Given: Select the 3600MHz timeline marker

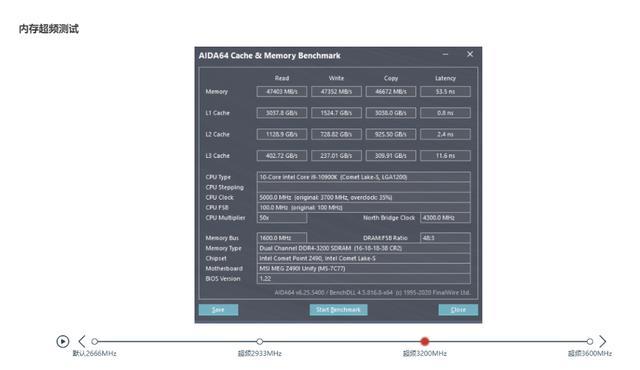Looking at the screenshot, I should (589, 341).
